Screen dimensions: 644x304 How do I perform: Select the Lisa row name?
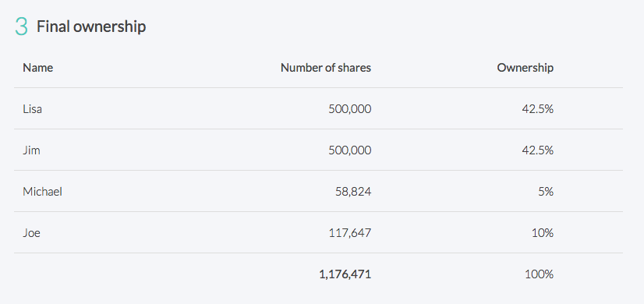[32, 109]
